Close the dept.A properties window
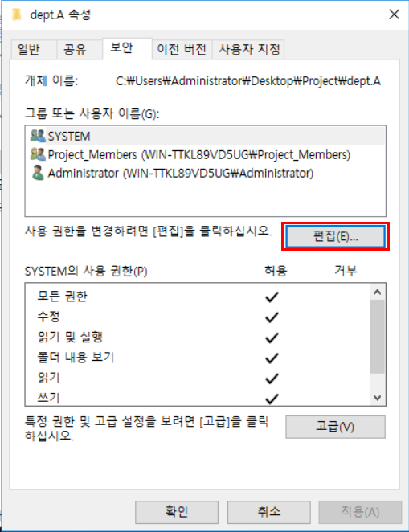 tap(394, 14)
